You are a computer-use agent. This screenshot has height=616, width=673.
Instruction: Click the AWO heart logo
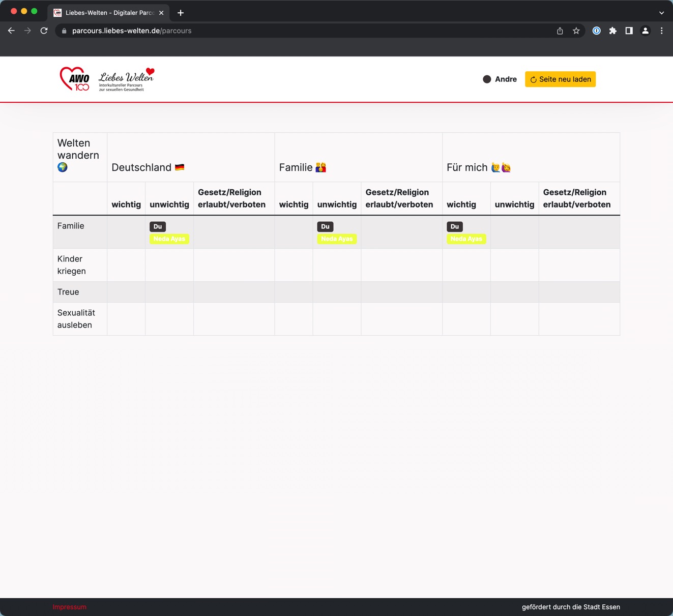pos(74,79)
